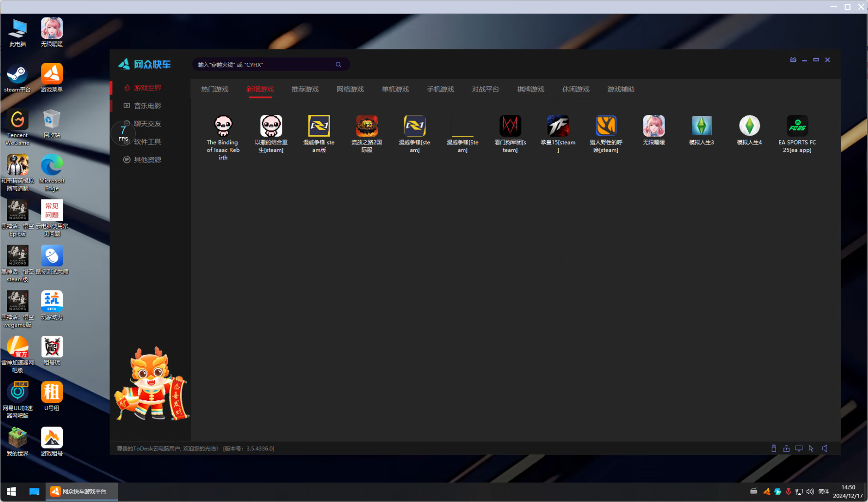Click the search magnifier icon
Image resolution: width=868 pixels, height=502 pixels.
tap(338, 65)
